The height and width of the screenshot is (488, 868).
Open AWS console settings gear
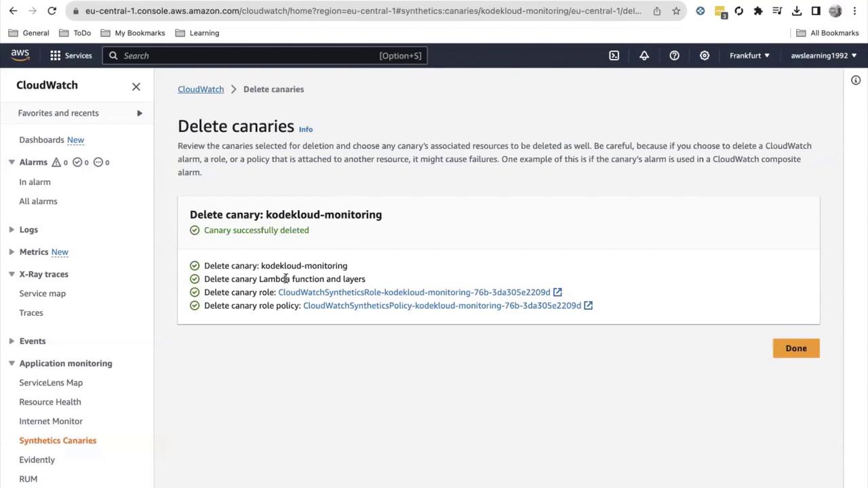point(705,56)
